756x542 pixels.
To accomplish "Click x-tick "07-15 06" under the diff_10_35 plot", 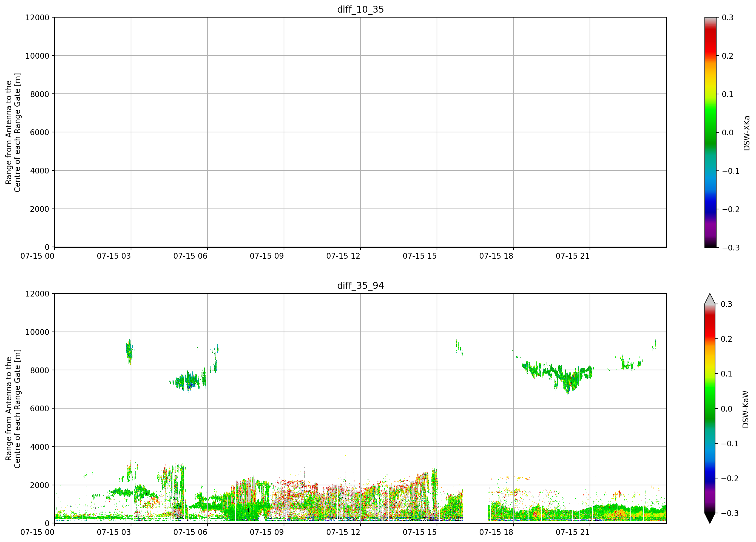I will (x=190, y=256).
